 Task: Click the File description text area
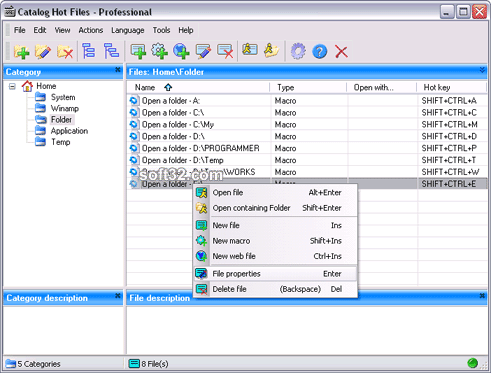tap(307, 330)
